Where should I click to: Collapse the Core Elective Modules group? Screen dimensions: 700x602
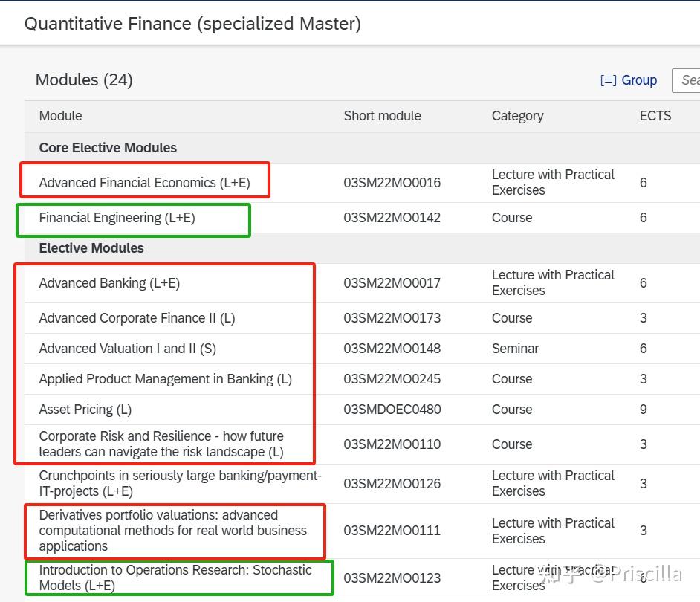108,148
